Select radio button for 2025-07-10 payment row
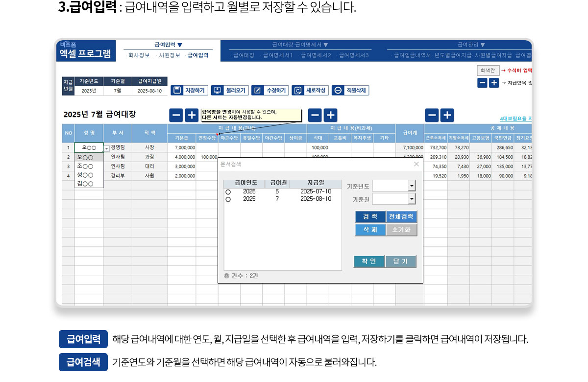The width and height of the screenshot is (588, 382). point(228,192)
